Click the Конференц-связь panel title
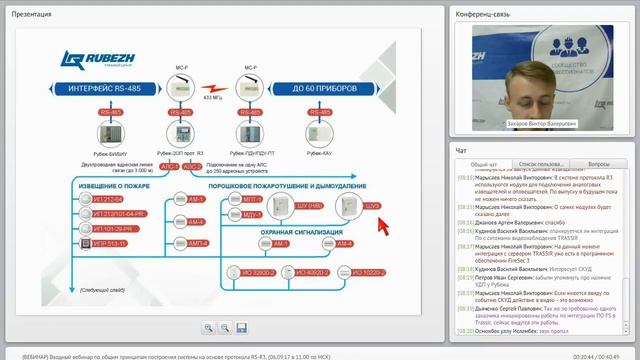 tap(482, 14)
